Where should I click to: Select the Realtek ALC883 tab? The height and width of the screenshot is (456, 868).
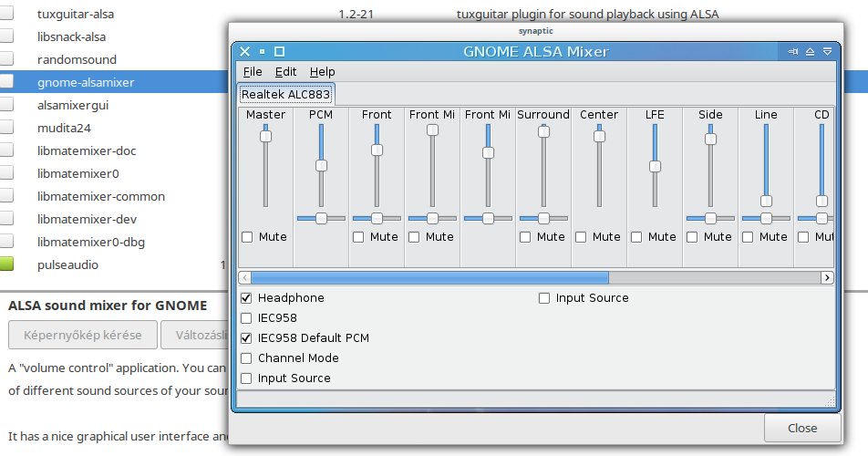tap(285, 95)
